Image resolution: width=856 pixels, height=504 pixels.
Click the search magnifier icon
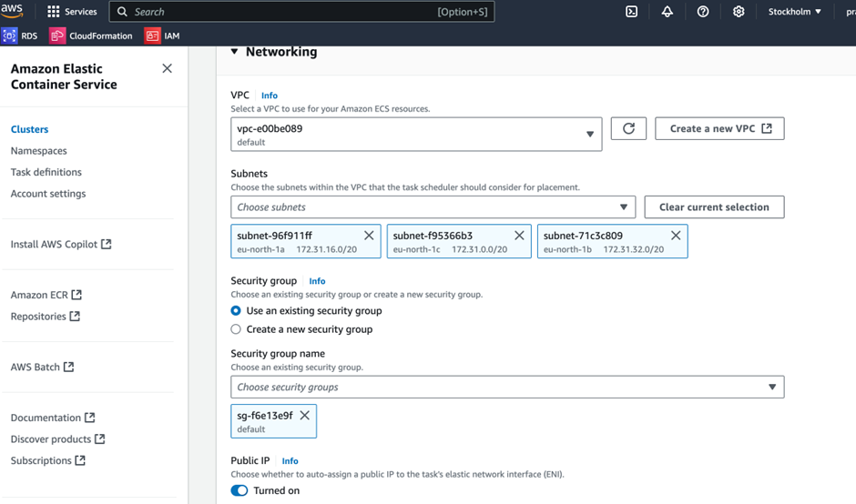[122, 12]
